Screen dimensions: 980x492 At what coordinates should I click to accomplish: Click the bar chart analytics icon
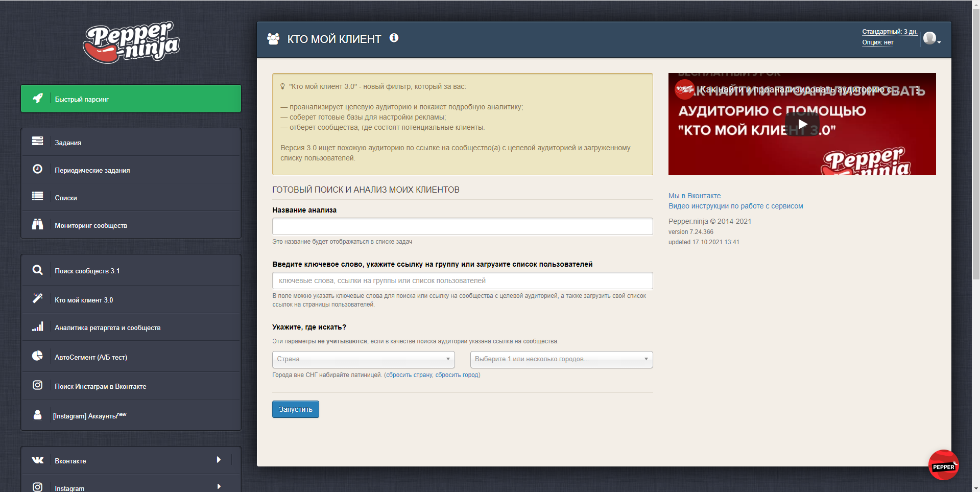tap(38, 326)
